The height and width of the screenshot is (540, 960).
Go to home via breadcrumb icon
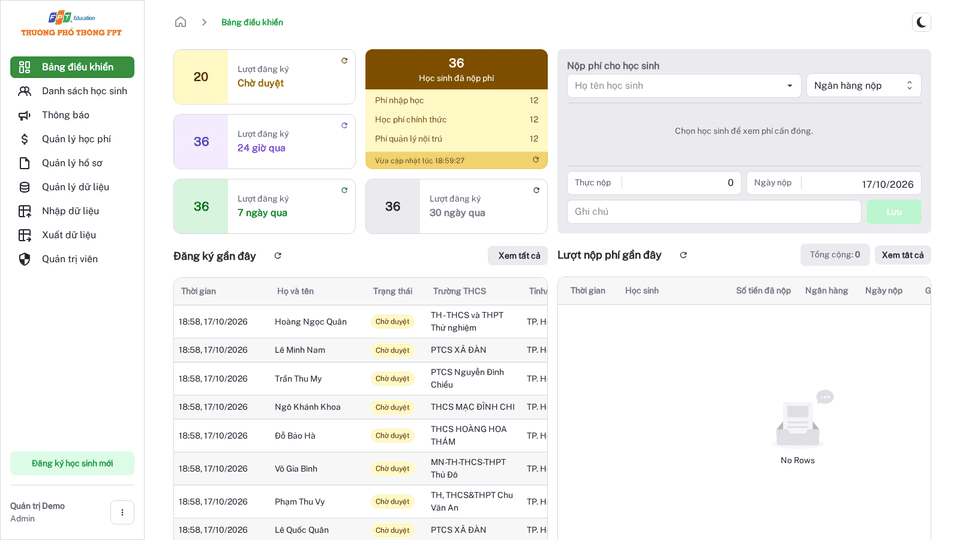coord(180,22)
